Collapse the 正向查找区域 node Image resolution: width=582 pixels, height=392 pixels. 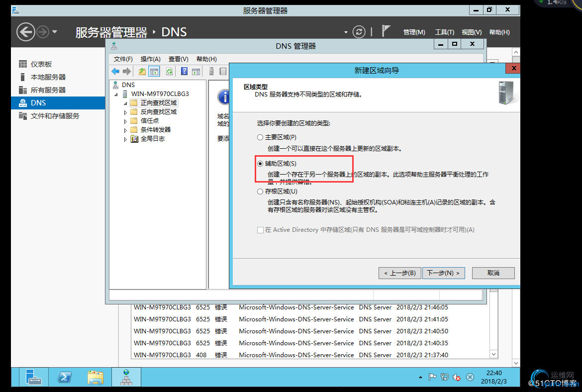coord(125,103)
